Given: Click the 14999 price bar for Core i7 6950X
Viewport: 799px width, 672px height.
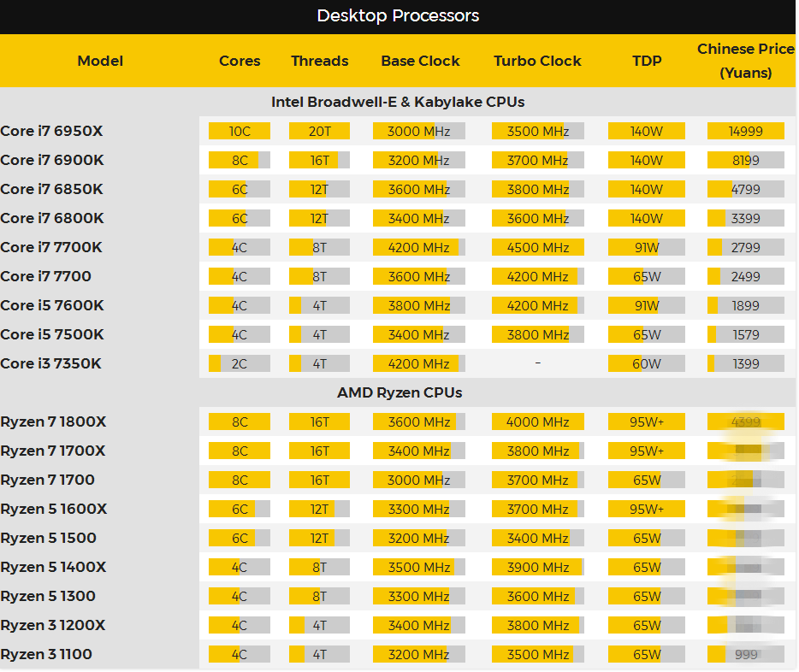Looking at the screenshot, I should (x=746, y=131).
